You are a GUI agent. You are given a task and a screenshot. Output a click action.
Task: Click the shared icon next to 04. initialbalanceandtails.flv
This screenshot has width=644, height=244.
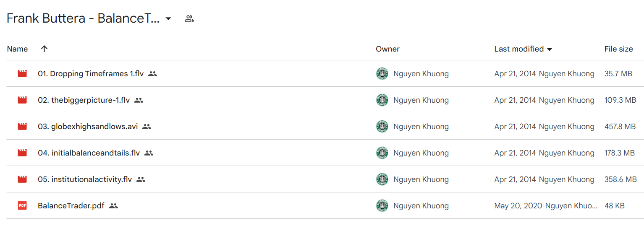coord(149,153)
